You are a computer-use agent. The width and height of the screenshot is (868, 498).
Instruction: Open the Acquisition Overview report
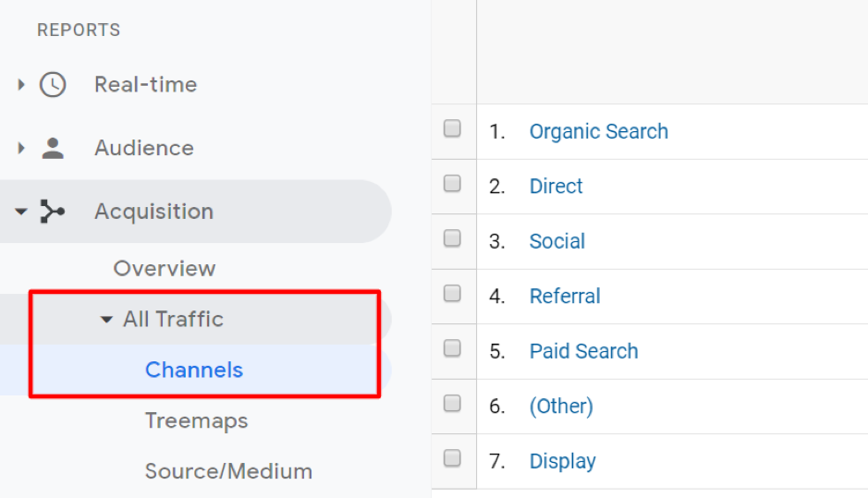pyautogui.click(x=165, y=269)
